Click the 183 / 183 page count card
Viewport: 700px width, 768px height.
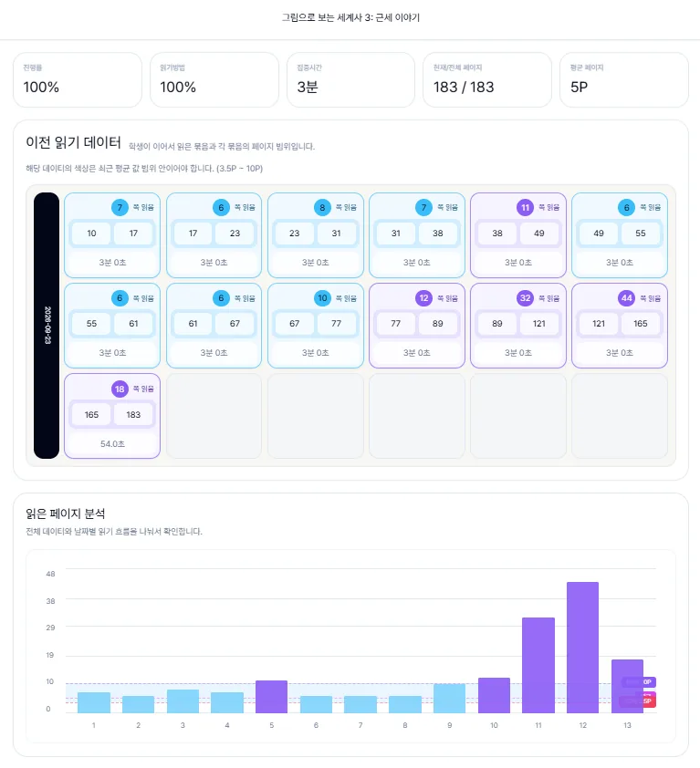pyautogui.click(x=487, y=80)
